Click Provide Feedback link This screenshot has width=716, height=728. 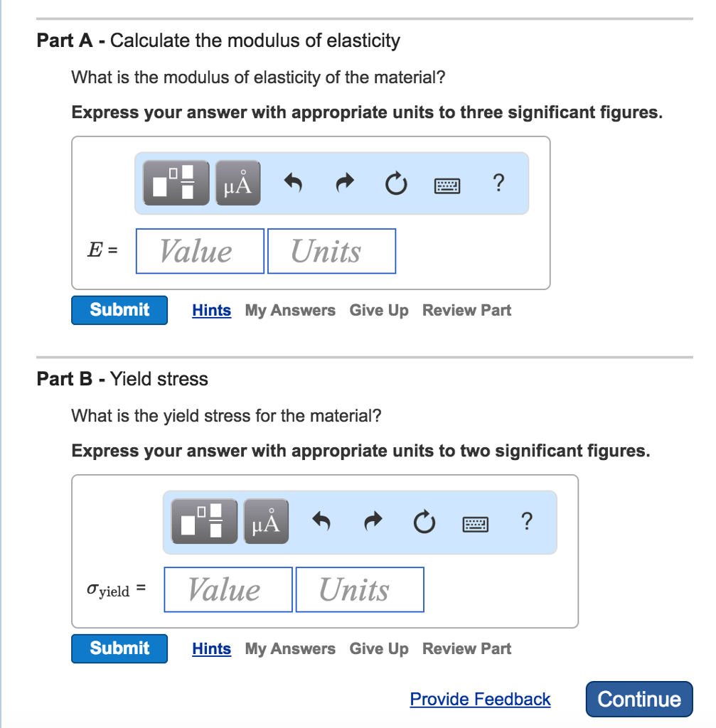479,700
